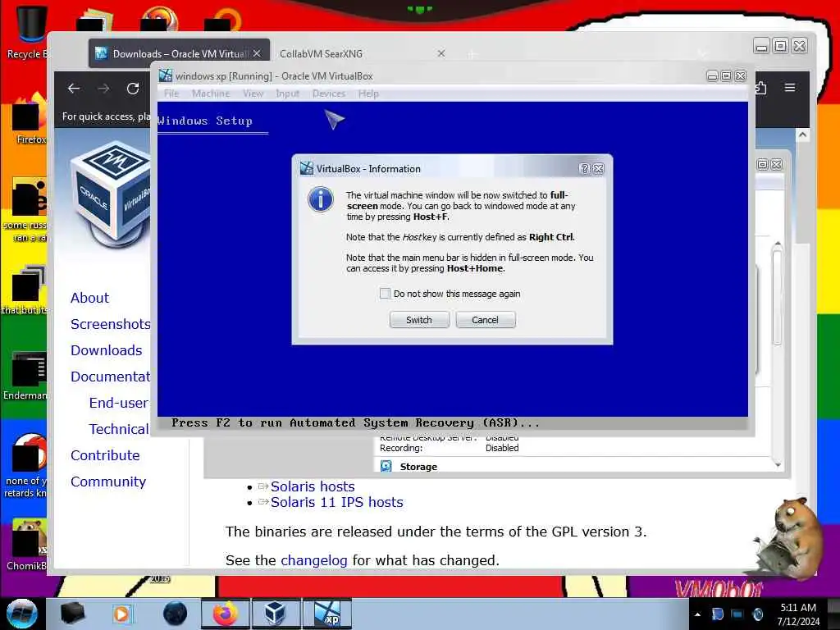Click the Firefox page scrollbar up arrow

tap(802, 135)
